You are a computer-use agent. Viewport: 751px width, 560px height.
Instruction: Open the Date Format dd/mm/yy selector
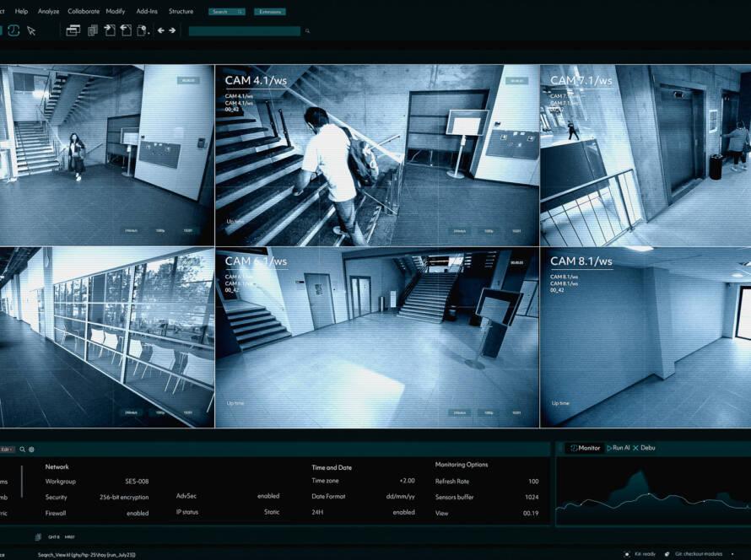click(x=400, y=497)
